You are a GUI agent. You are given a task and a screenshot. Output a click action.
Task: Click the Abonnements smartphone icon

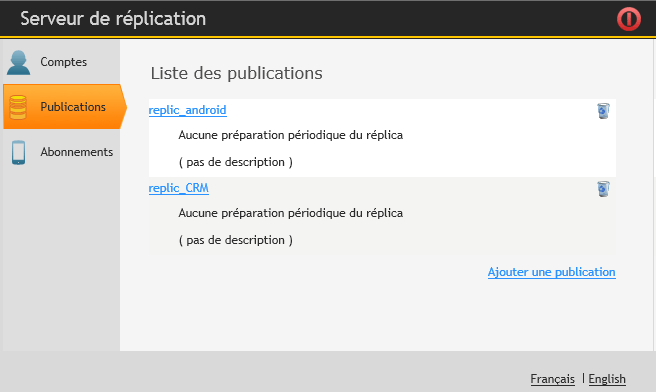[x=18, y=152]
